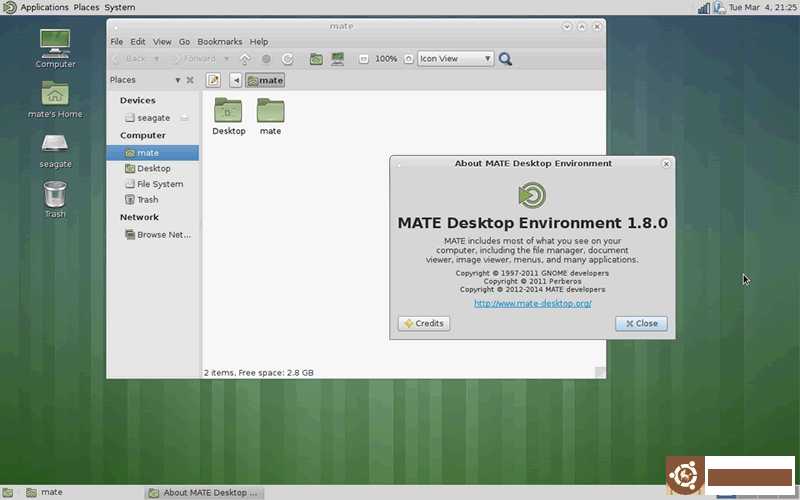
Task: Click the Forward button
Action: pyautogui.click(x=193, y=59)
